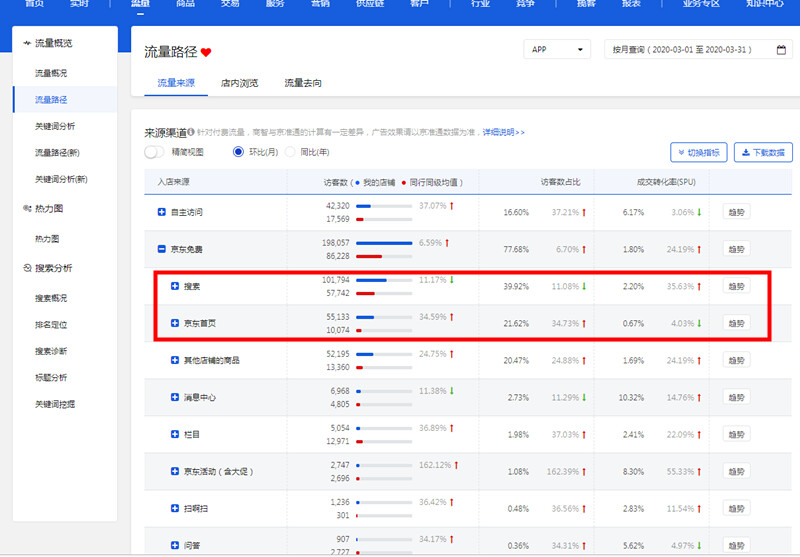Open the calendar date picker icon
Viewport: 800px width, 557px height.
tap(782, 50)
